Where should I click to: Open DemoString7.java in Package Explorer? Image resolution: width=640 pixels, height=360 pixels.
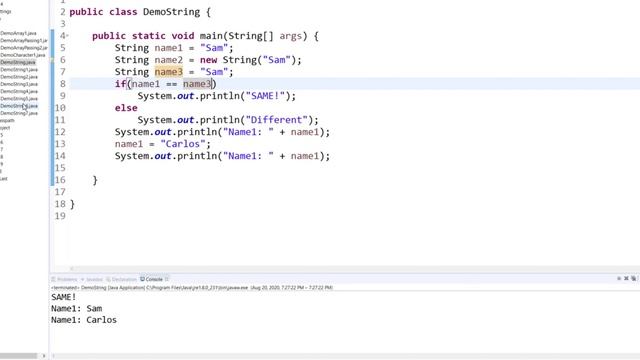coord(19,113)
